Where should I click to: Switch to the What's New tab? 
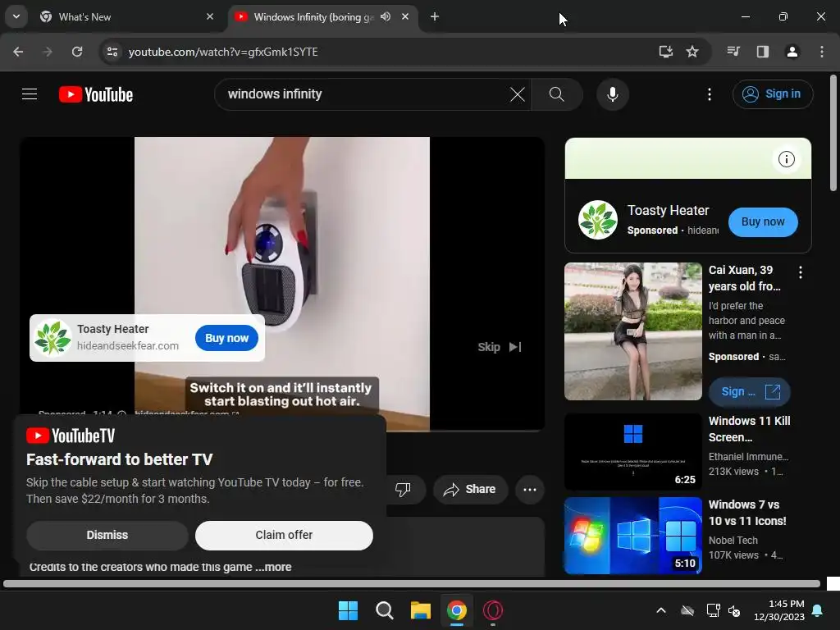point(127,16)
